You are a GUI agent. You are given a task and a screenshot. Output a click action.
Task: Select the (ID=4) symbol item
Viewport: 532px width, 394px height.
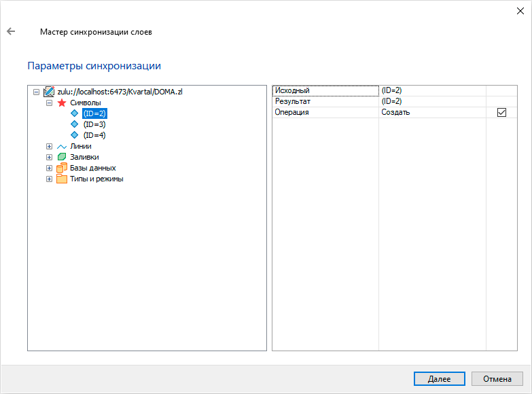[x=94, y=135]
